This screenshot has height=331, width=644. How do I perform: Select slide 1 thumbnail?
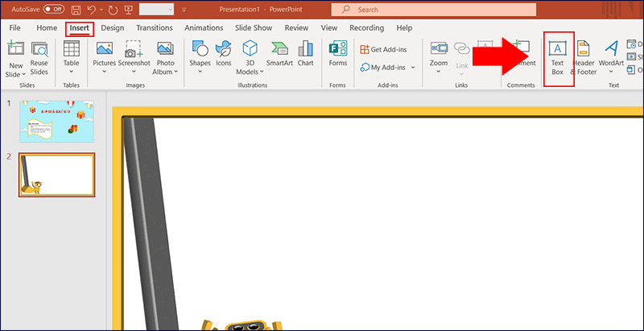coord(56,122)
